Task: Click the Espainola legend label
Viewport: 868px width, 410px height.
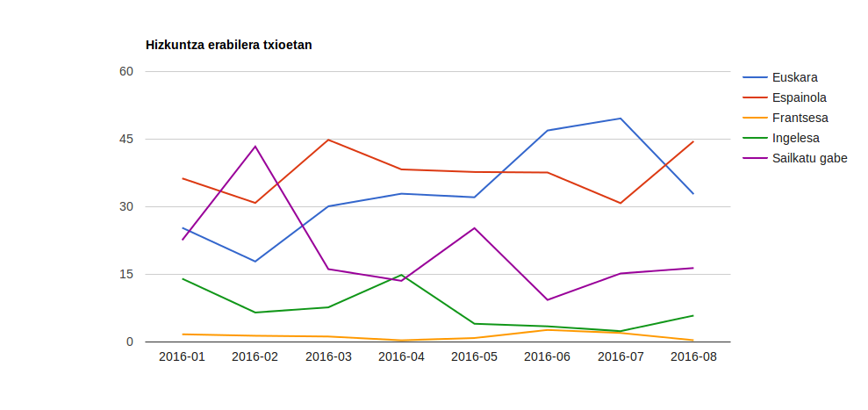Action: [x=799, y=97]
